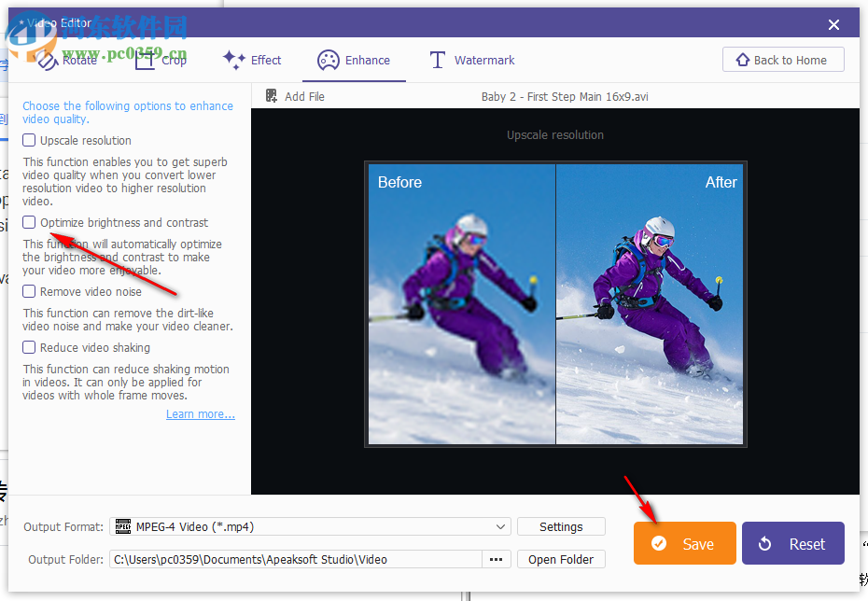868x601 pixels.
Task: Select the Watermark T icon
Action: coord(437,59)
